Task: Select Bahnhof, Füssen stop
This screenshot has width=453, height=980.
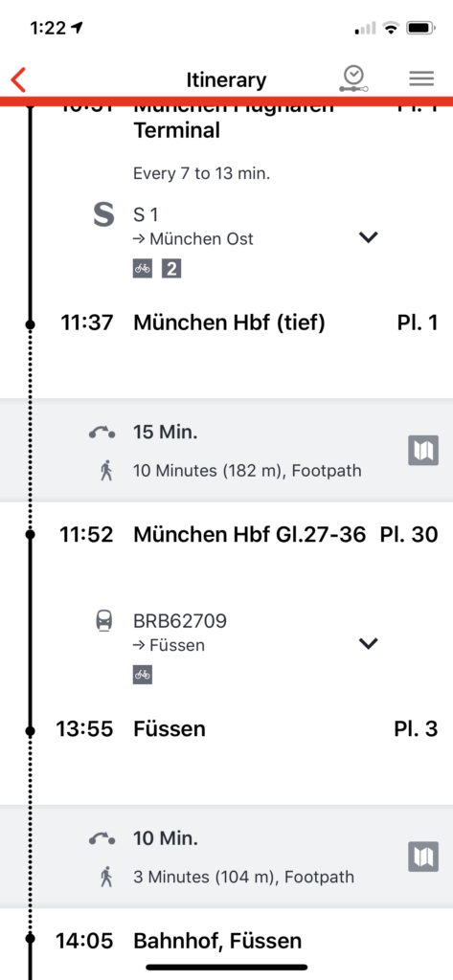Action: (217, 940)
